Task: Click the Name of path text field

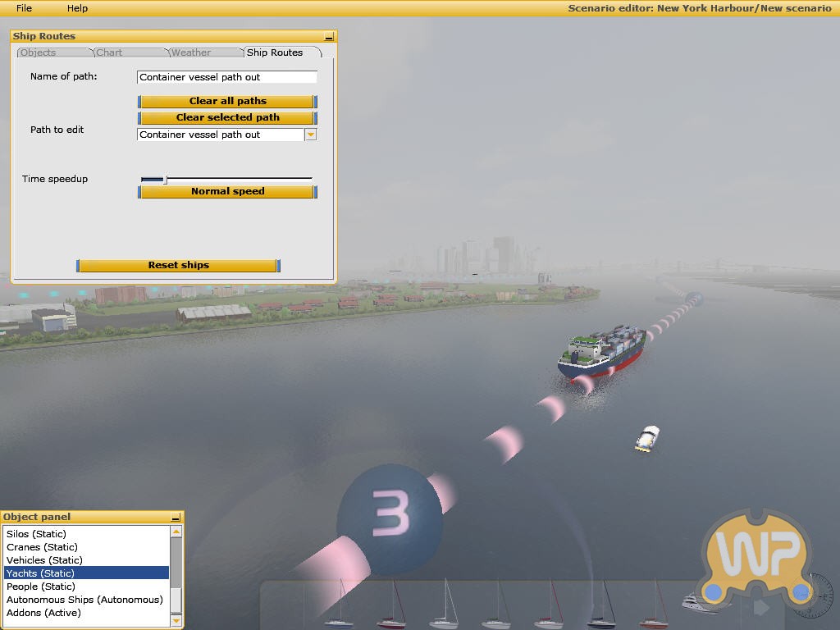Action: coord(226,77)
